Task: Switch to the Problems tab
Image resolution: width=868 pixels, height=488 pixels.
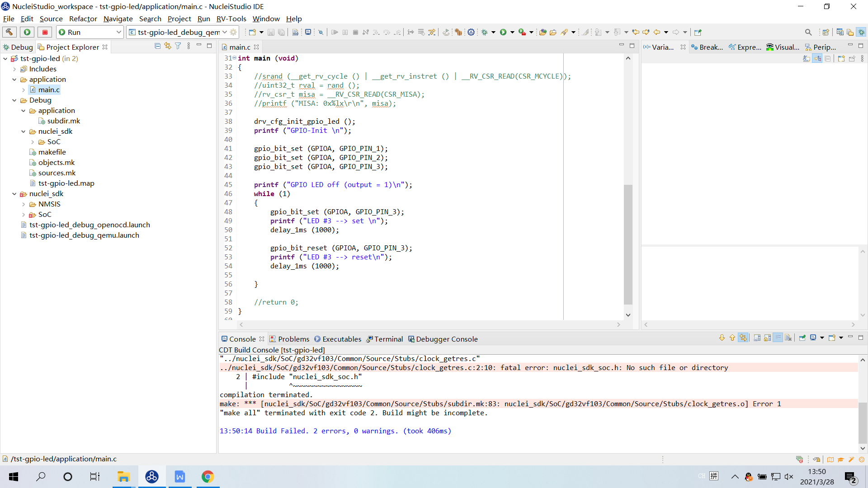Action: [289, 339]
